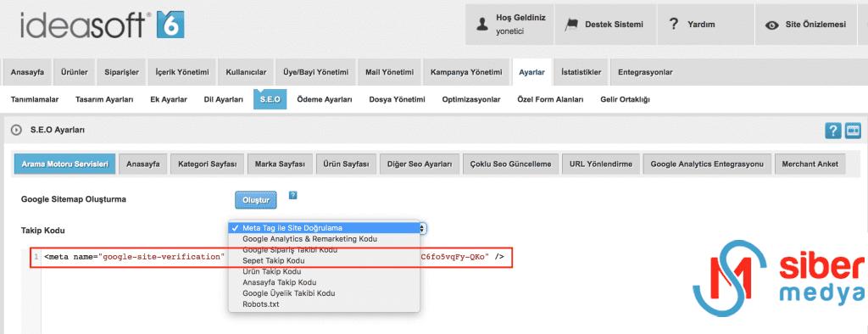Open the Kullanıcılar menu
Screen dimensions: 868x334
click(246, 72)
